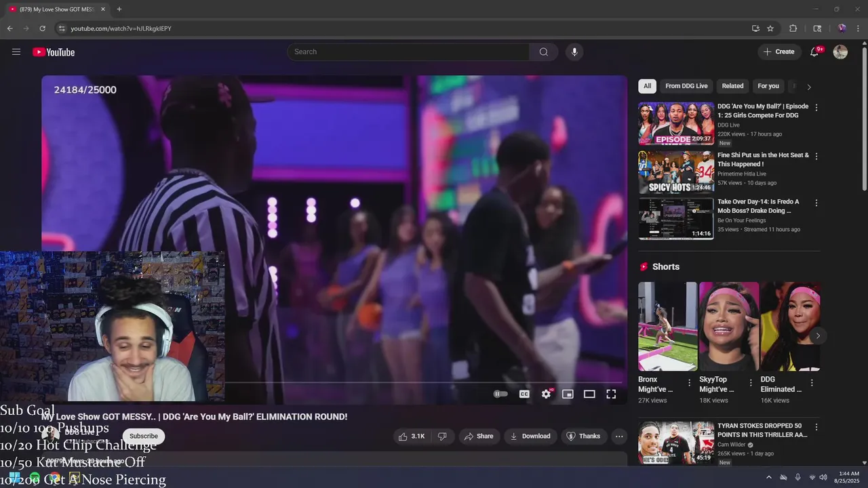Viewport: 868px width, 488px height.
Task: Show next Shorts with right arrow
Action: [x=818, y=335]
